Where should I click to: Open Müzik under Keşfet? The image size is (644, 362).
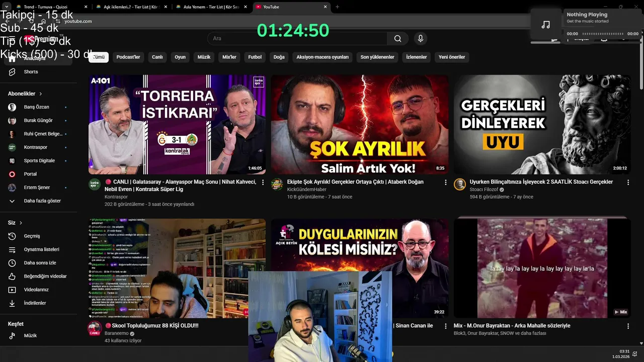(38, 335)
